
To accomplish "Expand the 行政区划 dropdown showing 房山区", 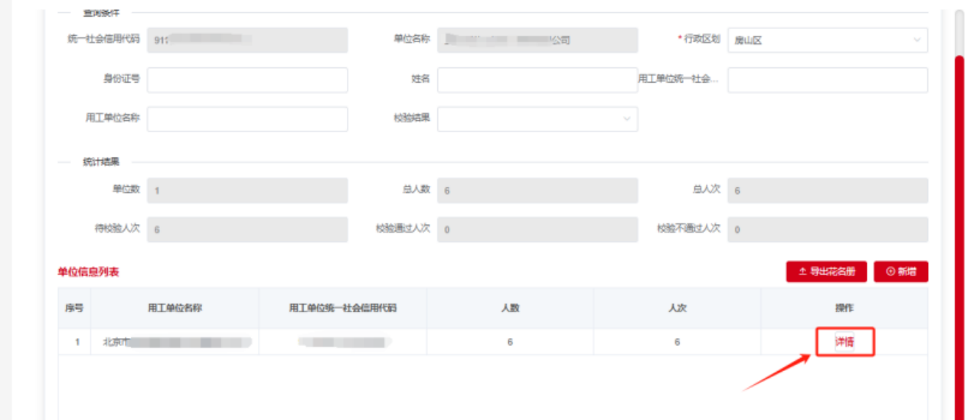I will point(827,41).
